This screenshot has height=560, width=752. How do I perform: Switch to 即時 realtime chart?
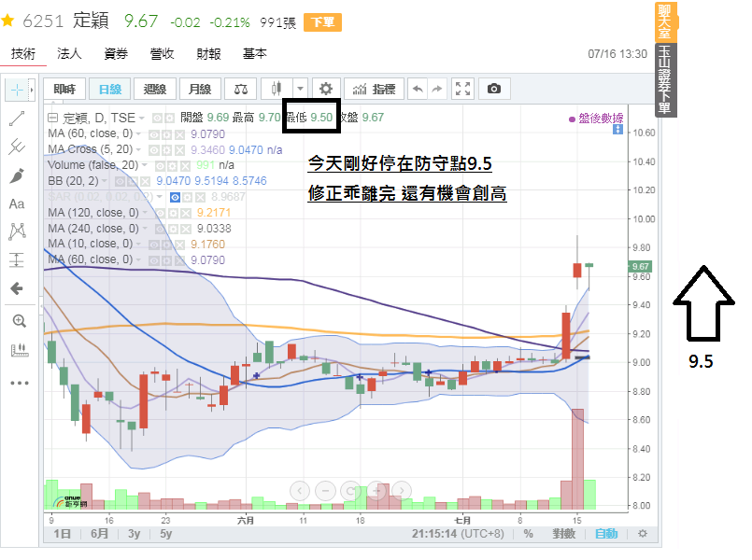tap(64, 89)
